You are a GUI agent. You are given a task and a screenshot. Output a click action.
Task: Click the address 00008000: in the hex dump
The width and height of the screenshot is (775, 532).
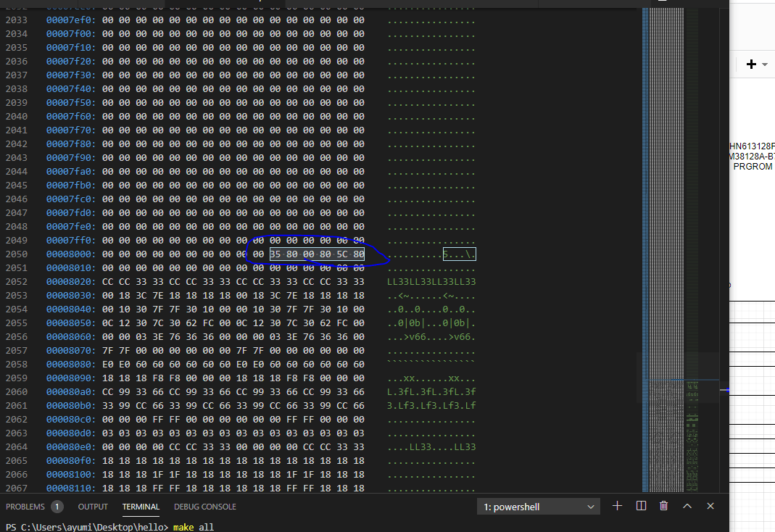[71, 254]
